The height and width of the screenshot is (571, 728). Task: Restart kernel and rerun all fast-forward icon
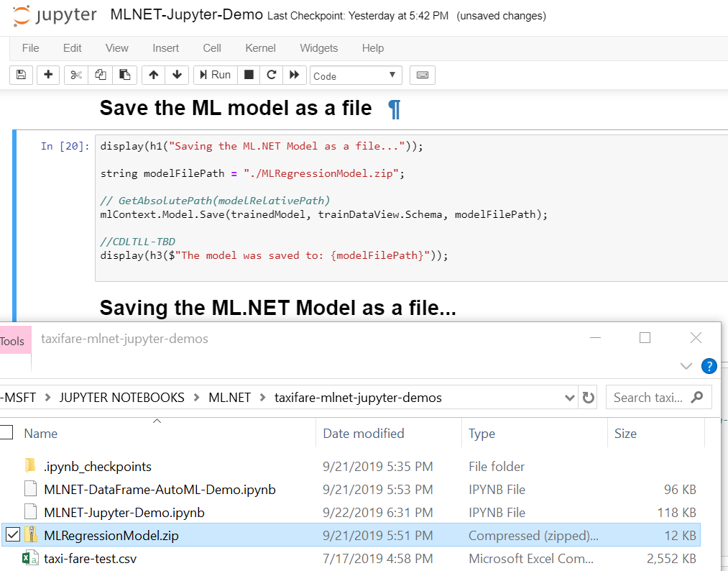click(x=295, y=75)
